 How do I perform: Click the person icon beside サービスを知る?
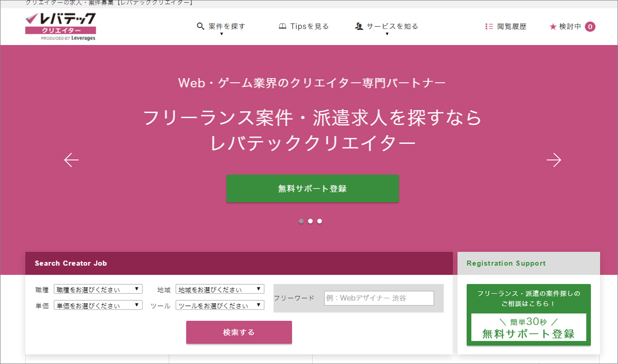tap(359, 26)
